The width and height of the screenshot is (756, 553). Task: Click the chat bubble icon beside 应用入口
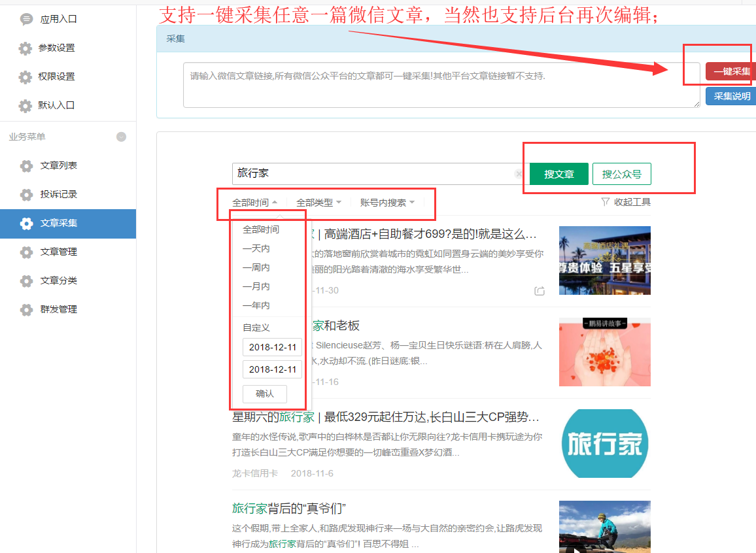click(x=26, y=20)
